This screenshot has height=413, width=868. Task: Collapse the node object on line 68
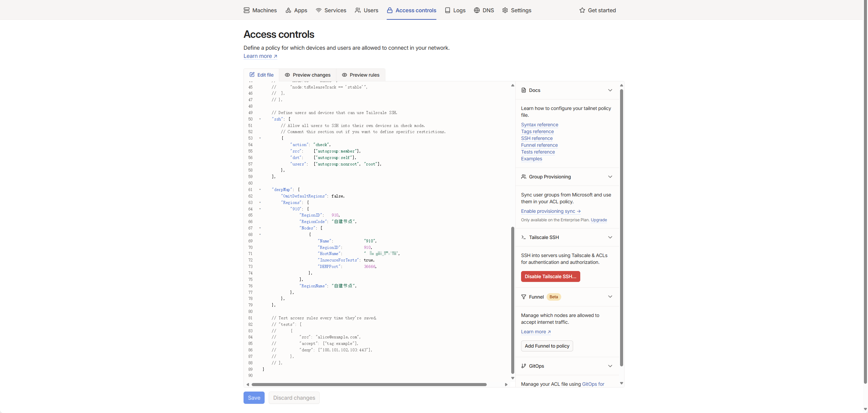point(260,235)
